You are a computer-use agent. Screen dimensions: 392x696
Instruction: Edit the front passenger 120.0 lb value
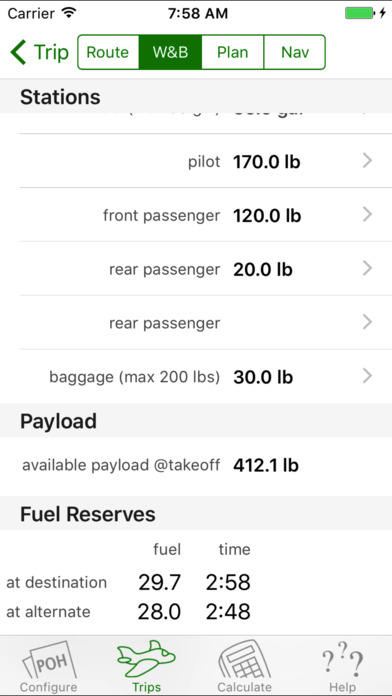pyautogui.click(x=267, y=216)
